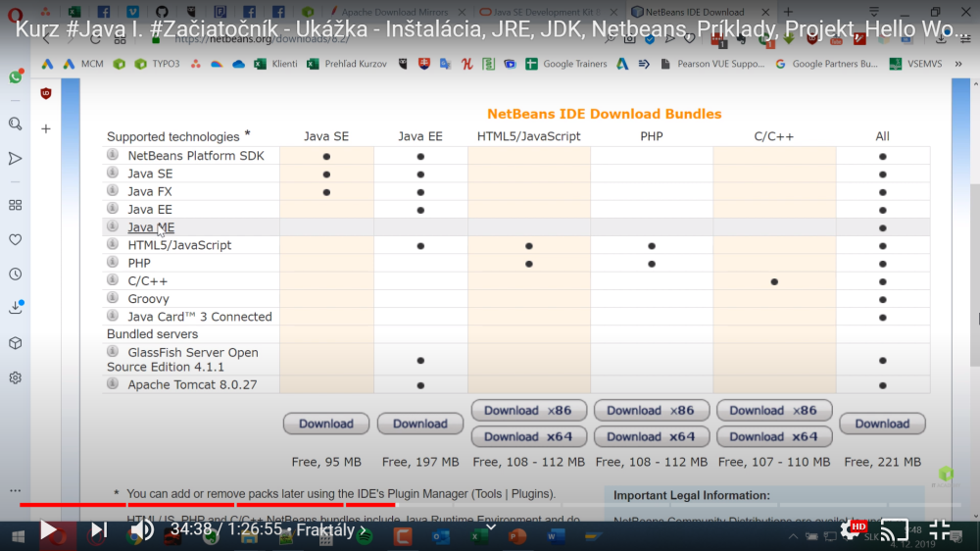This screenshot has width=980, height=551.
Task: Click the sidebar search magnifier icon
Action: tap(15, 125)
